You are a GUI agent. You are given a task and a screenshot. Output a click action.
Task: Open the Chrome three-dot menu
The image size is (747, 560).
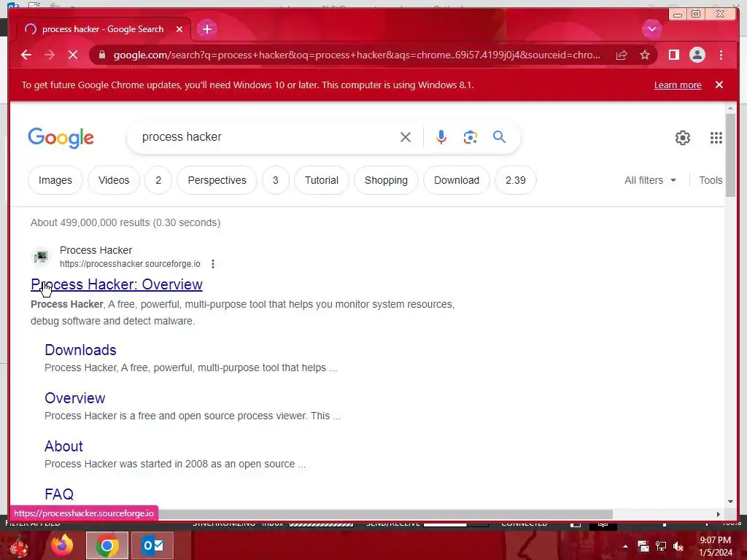pos(721,55)
